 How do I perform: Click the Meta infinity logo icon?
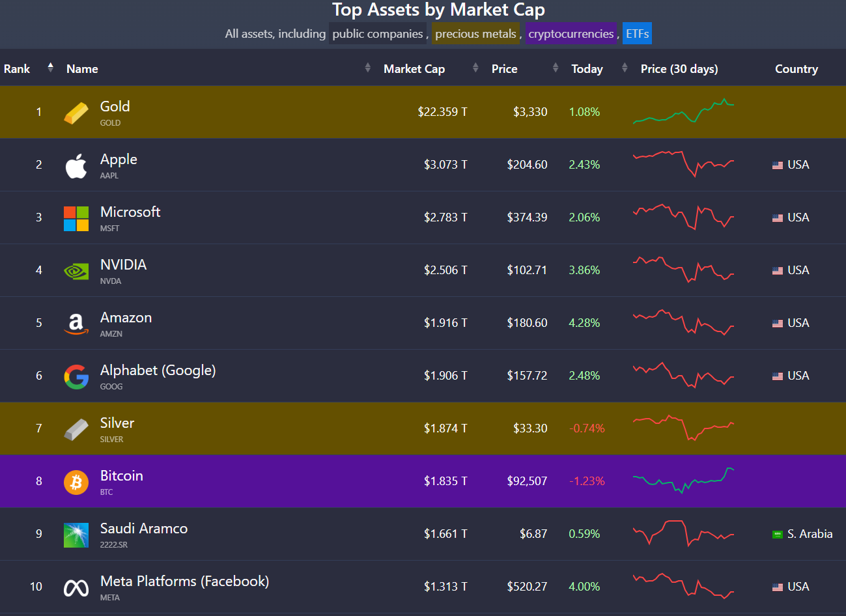[76, 588]
